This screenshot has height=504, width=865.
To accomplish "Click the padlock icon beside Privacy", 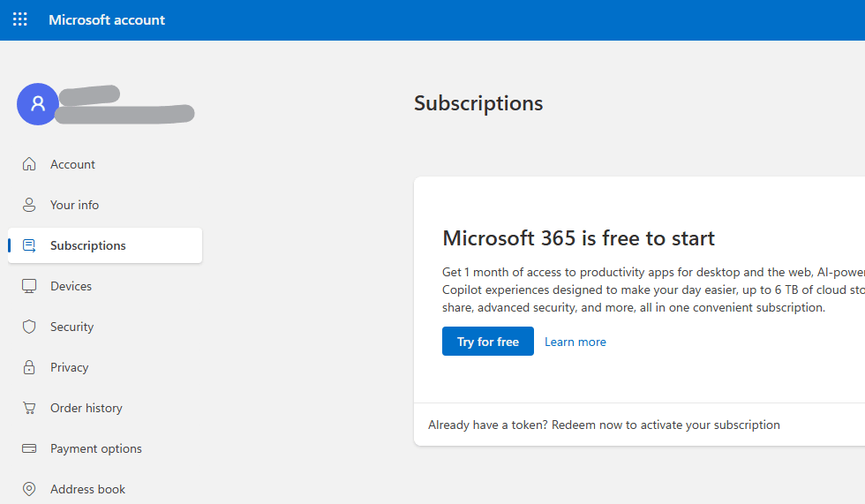I will (29, 367).
